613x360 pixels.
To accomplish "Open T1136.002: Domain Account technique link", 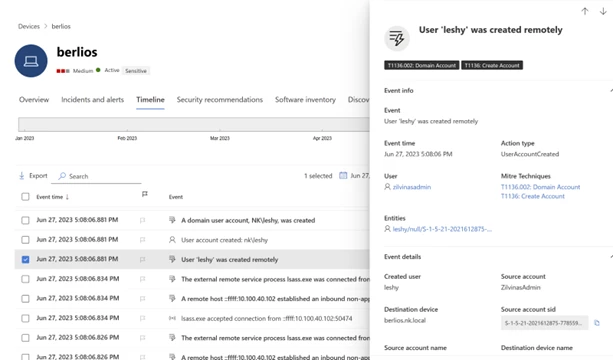I will (540, 187).
